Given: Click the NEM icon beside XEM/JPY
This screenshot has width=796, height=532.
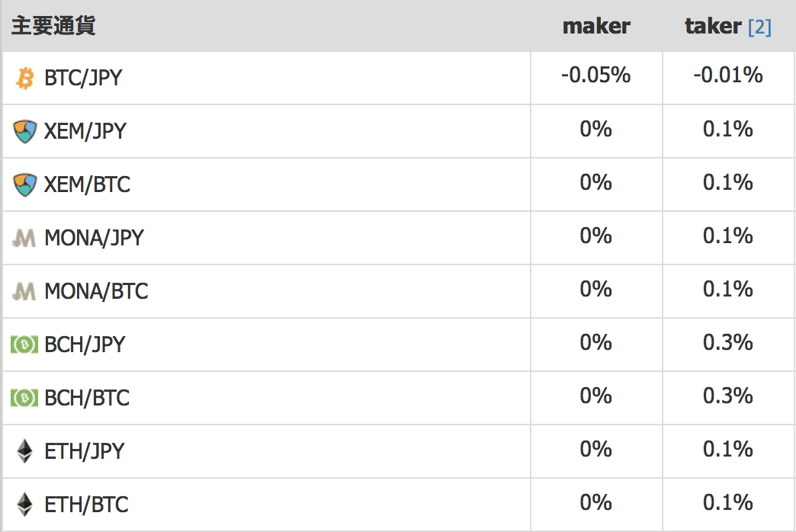Looking at the screenshot, I should (25, 131).
